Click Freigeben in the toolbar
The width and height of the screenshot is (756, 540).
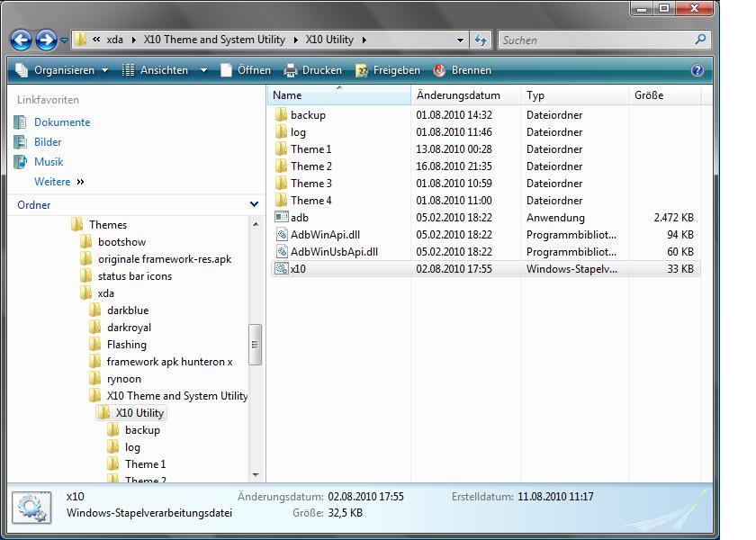388,70
